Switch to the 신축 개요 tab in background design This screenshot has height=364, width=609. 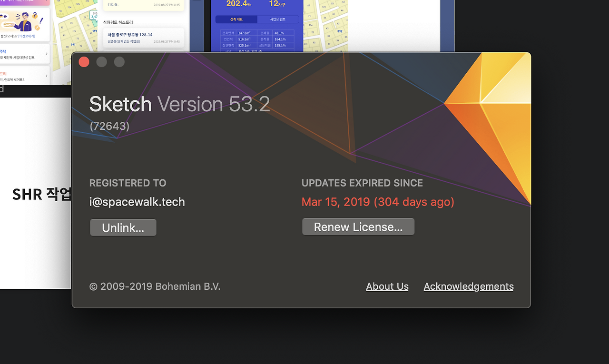click(236, 20)
